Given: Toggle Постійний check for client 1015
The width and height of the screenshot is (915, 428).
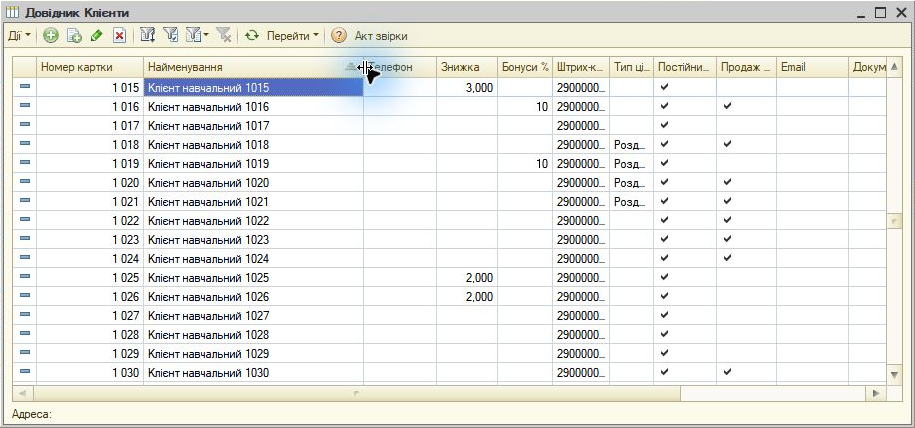Looking at the screenshot, I should (664, 87).
